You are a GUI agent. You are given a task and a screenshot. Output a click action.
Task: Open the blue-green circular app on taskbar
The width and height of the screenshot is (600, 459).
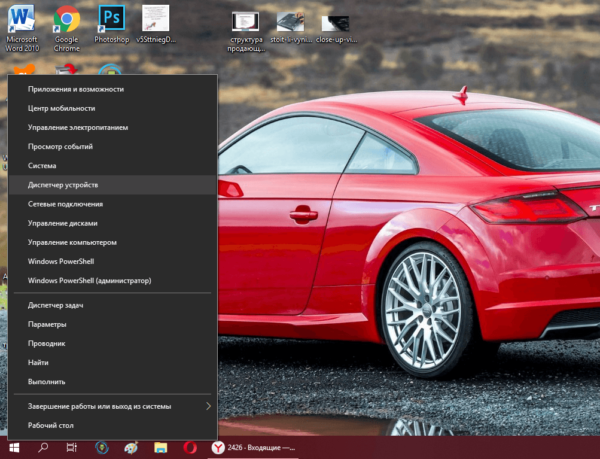[102, 448]
